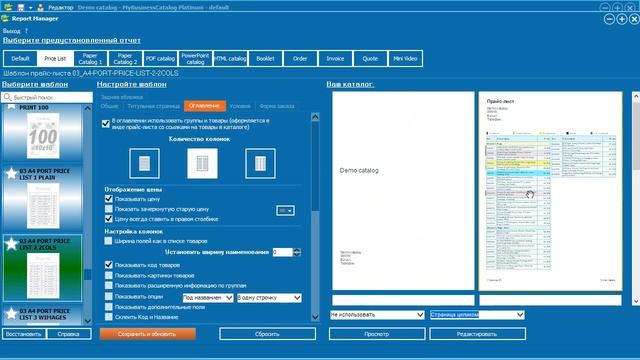The image size is (640, 360).
Task: Open the 'Общие' settings tab
Action: (109, 106)
